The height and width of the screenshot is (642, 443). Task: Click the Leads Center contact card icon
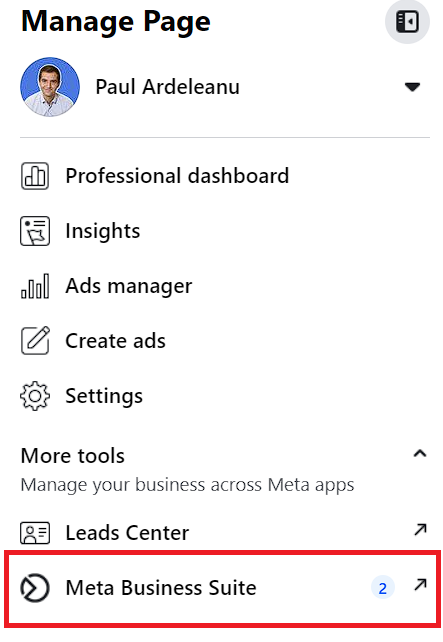[x=35, y=533]
